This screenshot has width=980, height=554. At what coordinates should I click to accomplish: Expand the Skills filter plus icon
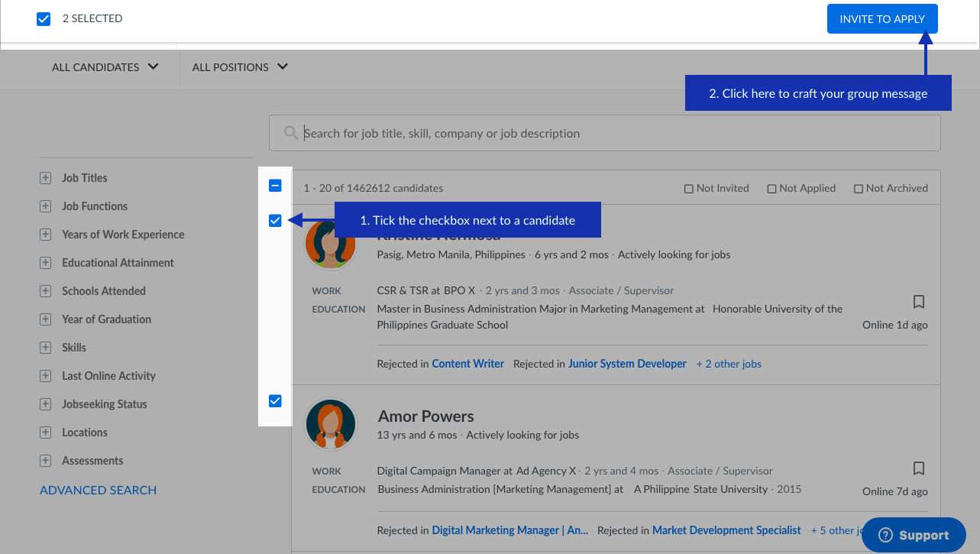click(x=46, y=348)
